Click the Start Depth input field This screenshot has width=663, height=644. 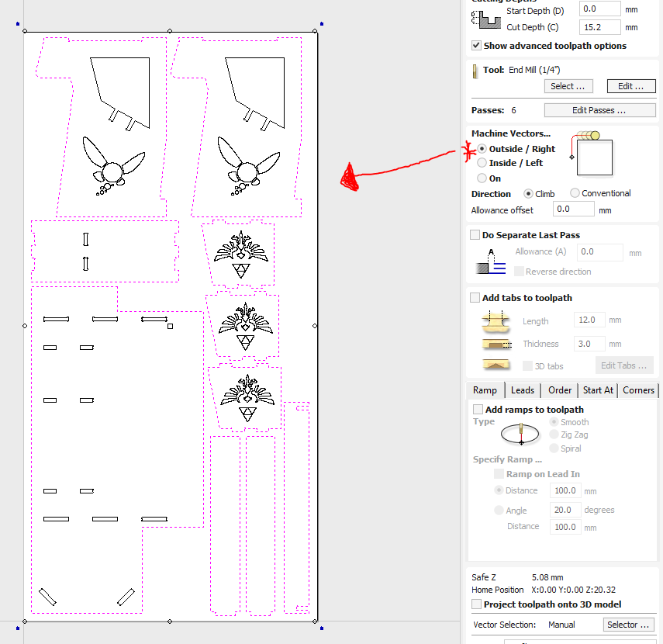click(x=599, y=9)
